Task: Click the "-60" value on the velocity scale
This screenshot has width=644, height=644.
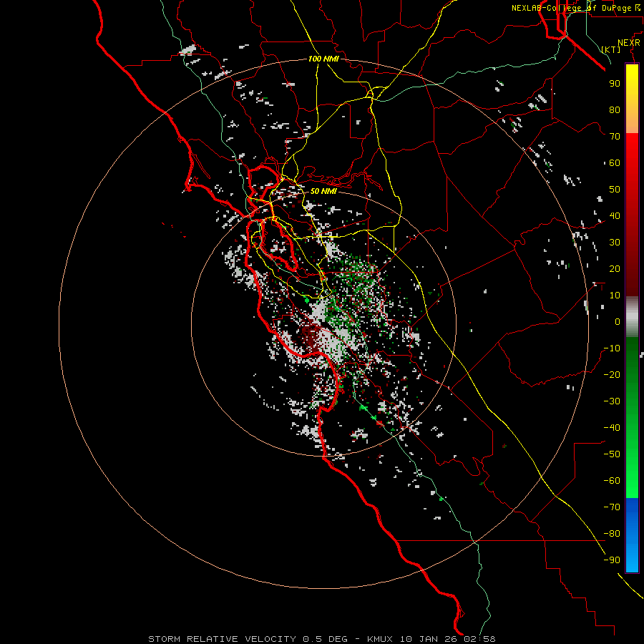Action: point(612,481)
